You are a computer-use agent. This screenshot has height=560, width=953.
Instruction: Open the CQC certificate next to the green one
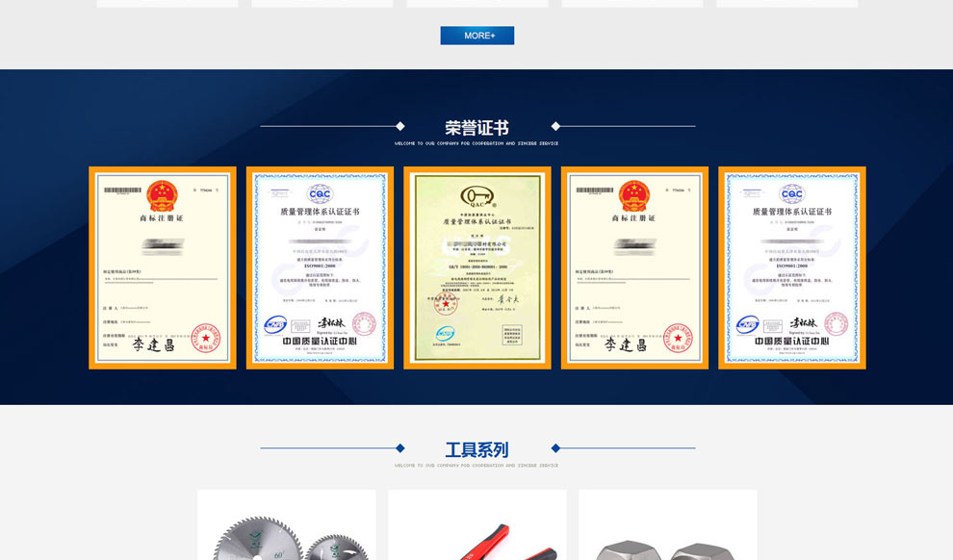click(x=320, y=267)
